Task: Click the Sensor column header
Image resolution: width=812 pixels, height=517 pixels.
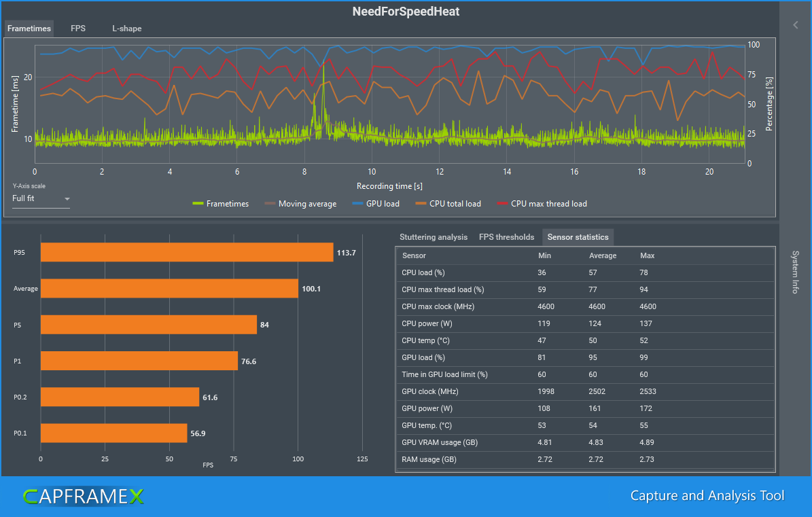Action: [x=414, y=255]
